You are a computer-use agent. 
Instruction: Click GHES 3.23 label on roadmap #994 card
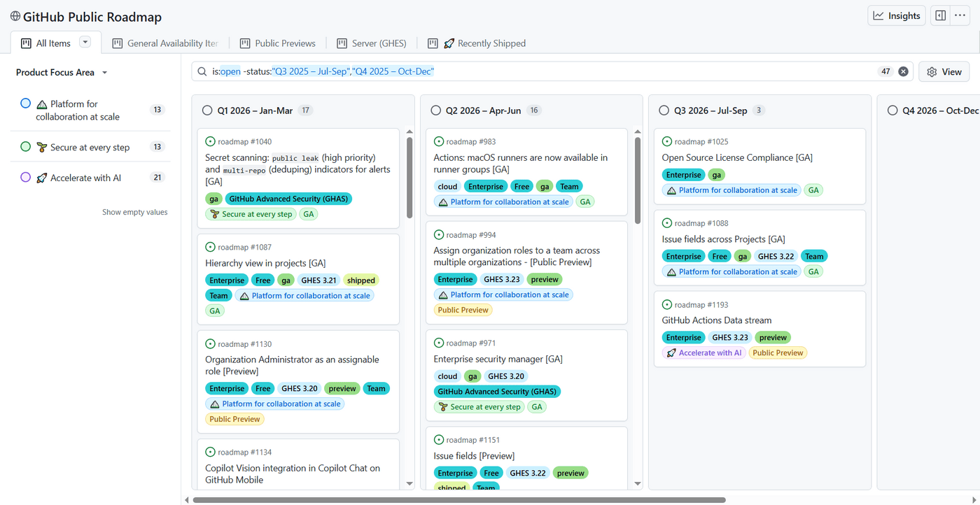502,279
